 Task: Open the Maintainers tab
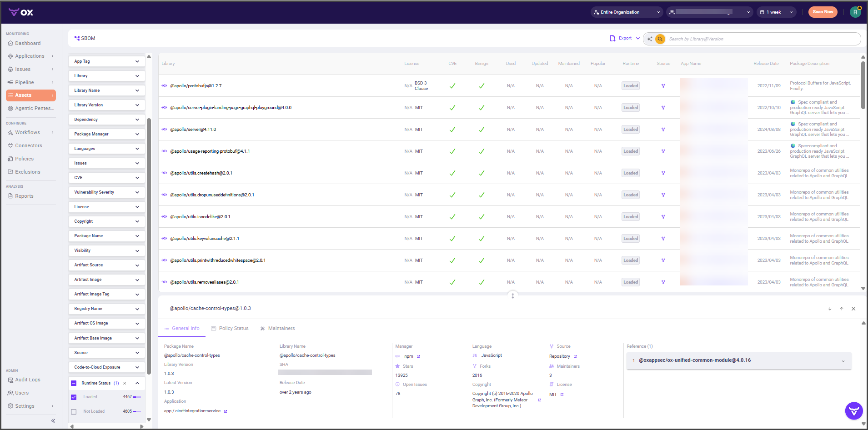277,328
